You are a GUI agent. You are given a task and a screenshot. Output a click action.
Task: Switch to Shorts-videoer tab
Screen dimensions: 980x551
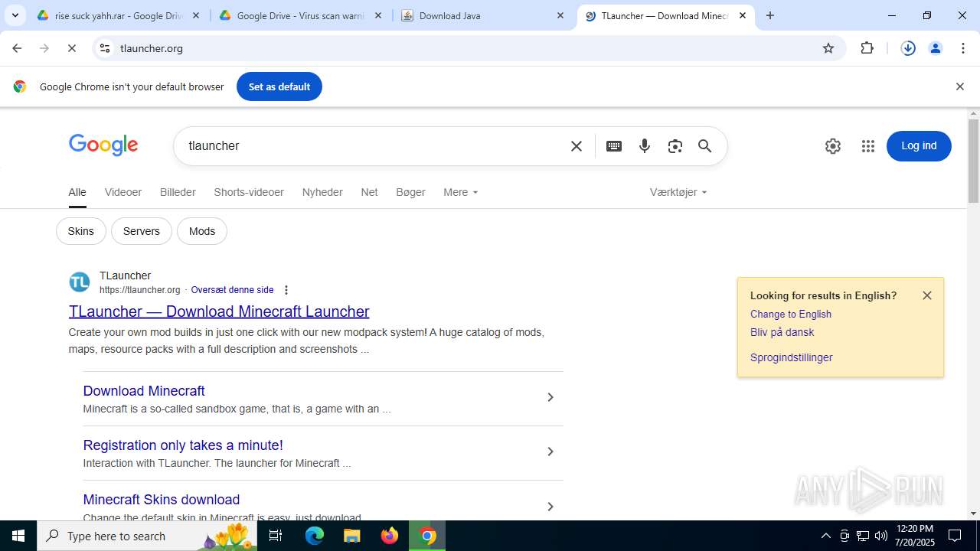click(249, 192)
